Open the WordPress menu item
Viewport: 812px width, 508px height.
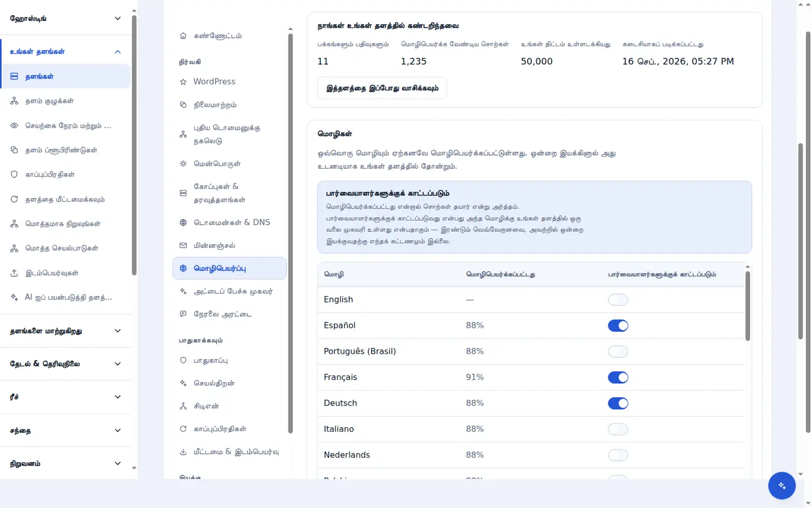click(x=230, y=82)
